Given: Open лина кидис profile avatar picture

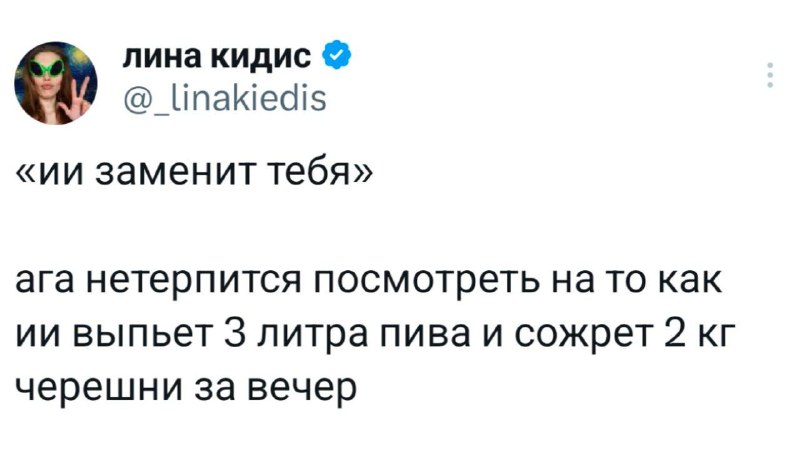Looking at the screenshot, I should click(x=56, y=83).
